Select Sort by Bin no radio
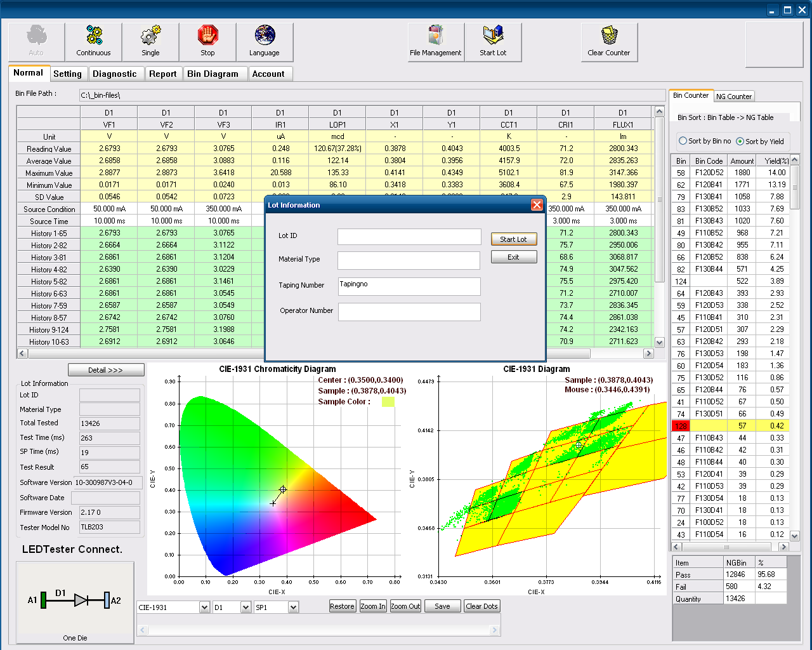 (x=683, y=141)
